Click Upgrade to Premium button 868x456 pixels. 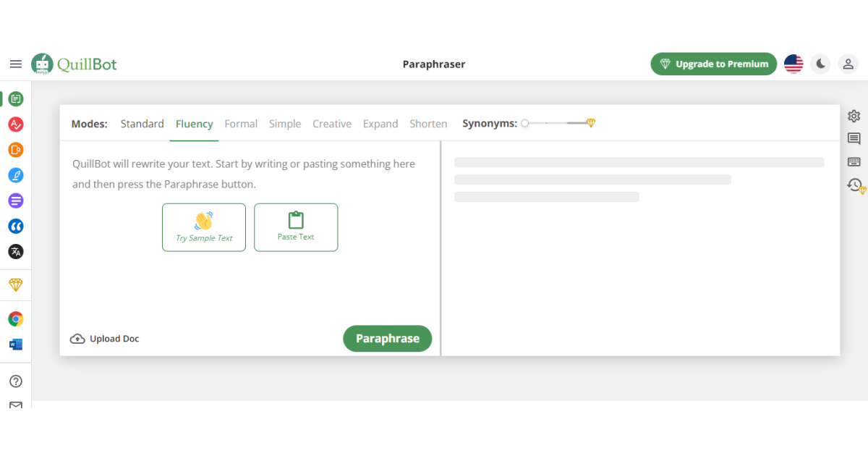point(714,64)
